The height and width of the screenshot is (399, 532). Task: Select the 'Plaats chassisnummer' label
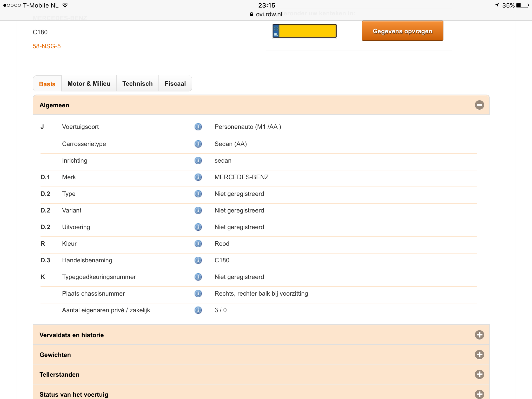(x=93, y=294)
